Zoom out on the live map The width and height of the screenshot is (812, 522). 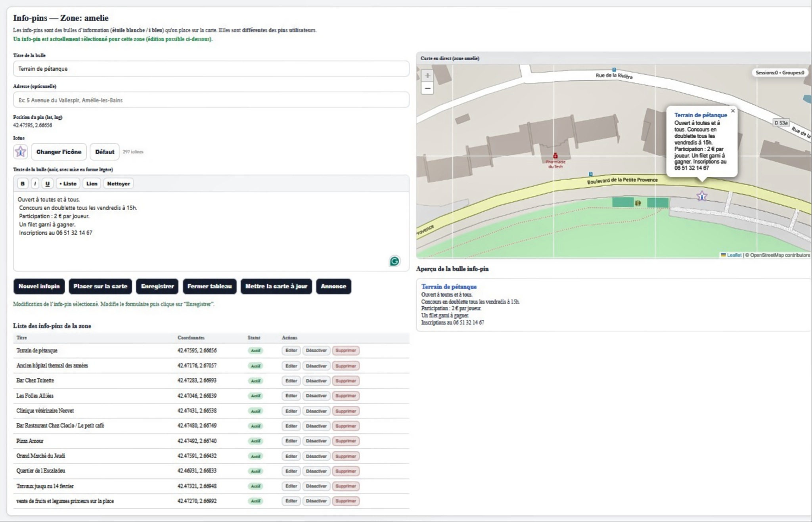click(x=427, y=88)
